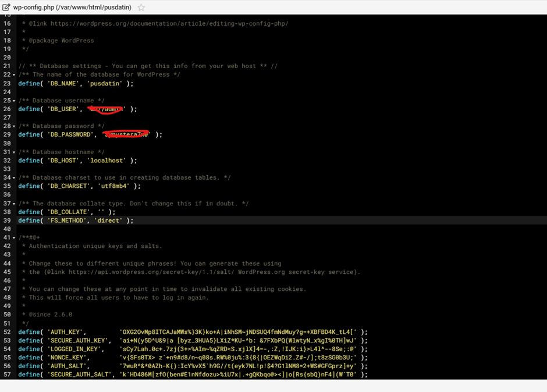
Task: Open the editing-wp-config-php documentation link
Action: click(x=169, y=24)
